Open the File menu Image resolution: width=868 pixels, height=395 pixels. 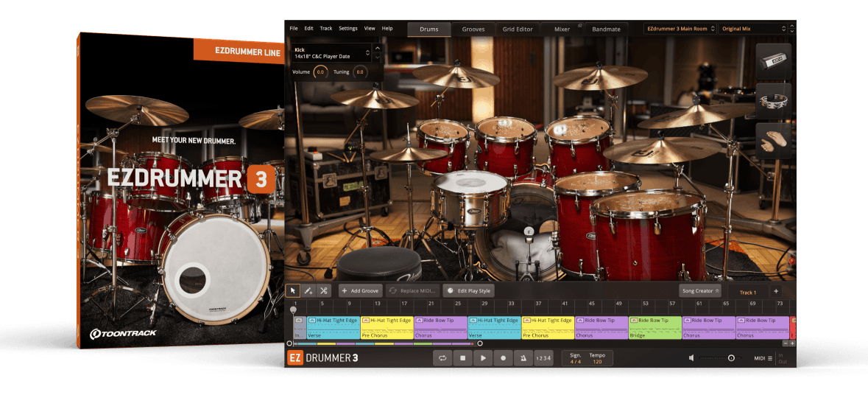pos(294,28)
